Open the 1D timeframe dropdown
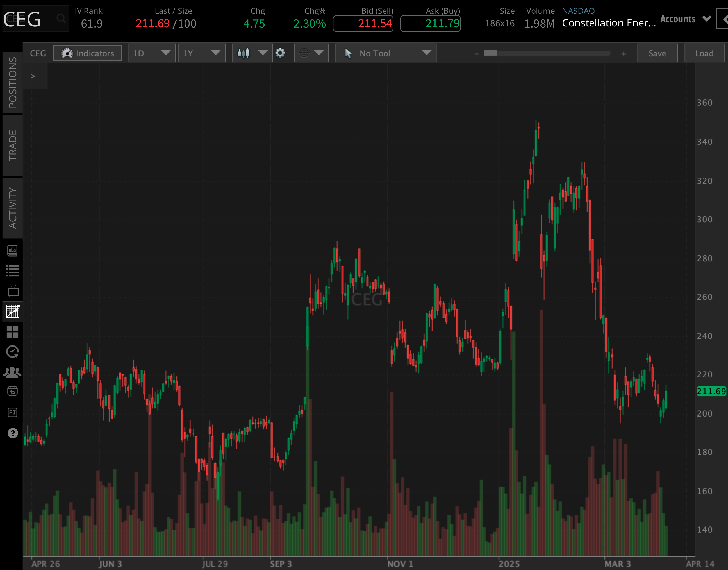 click(152, 53)
